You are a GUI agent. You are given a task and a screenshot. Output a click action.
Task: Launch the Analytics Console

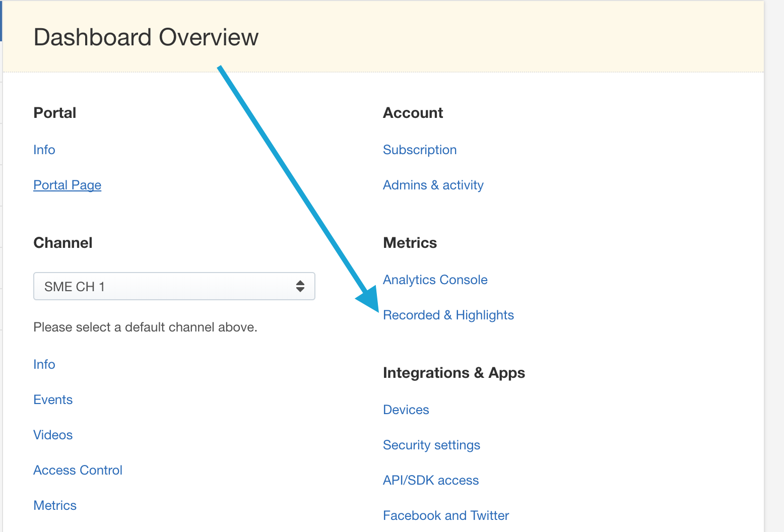click(x=435, y=280)
